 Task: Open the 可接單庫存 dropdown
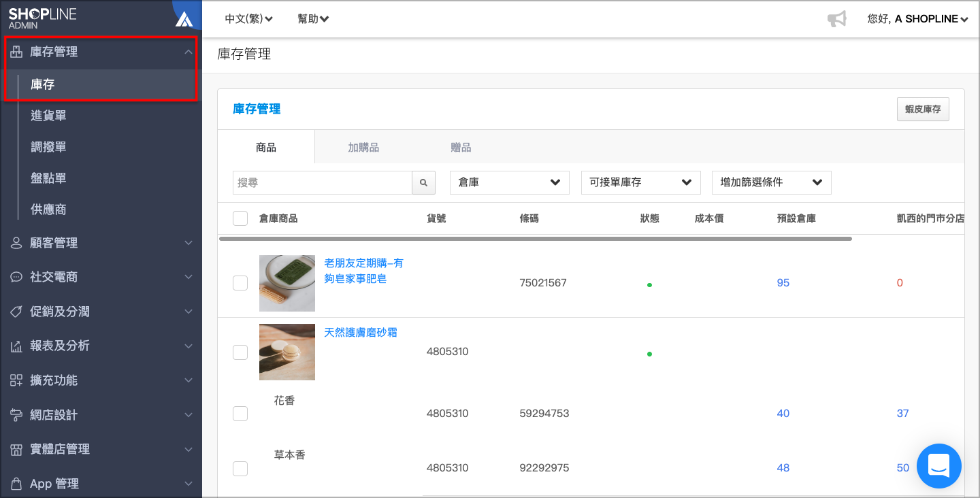click(641, 182)
